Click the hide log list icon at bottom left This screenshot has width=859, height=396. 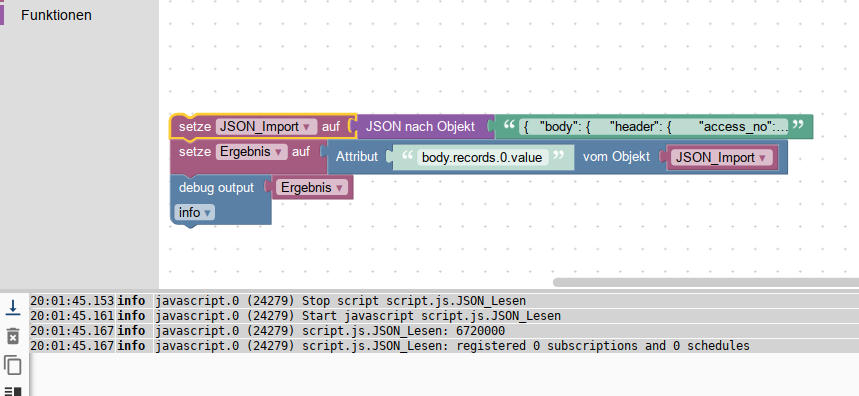13,391
